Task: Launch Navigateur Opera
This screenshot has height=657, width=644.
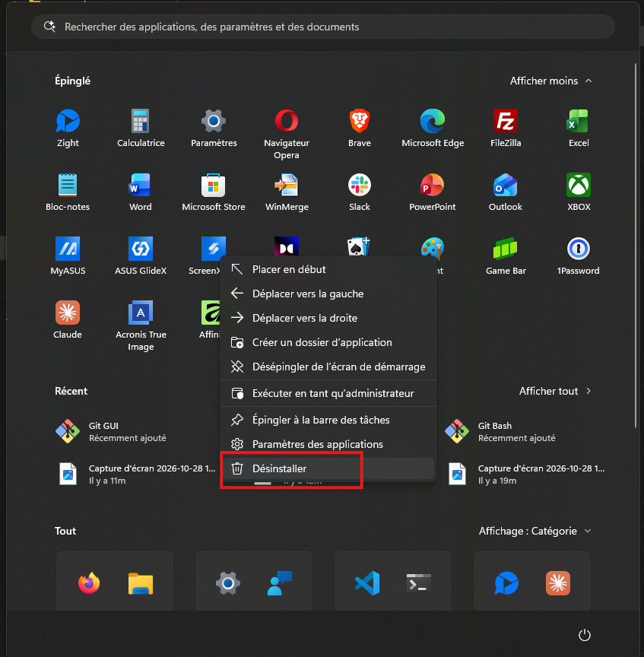Action: click(287, 133)
